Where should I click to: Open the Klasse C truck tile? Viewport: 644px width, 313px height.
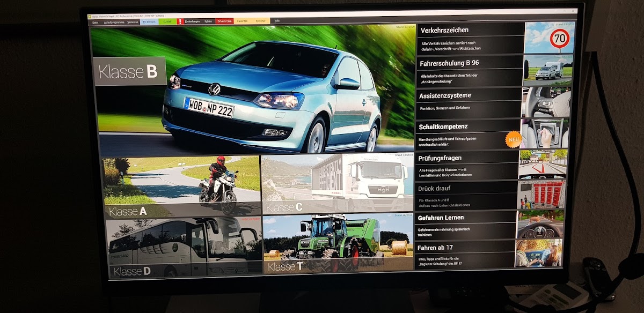337,183
